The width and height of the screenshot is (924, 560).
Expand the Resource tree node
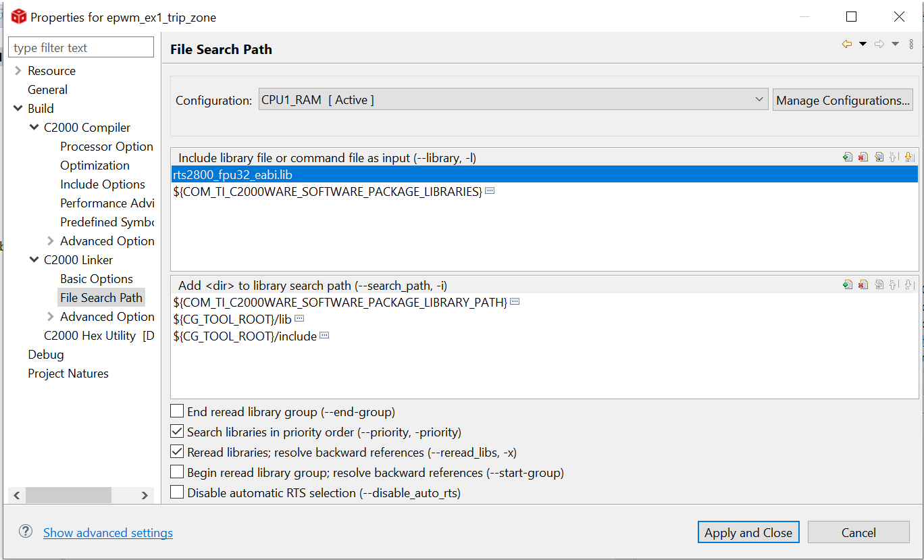point(18,71)
